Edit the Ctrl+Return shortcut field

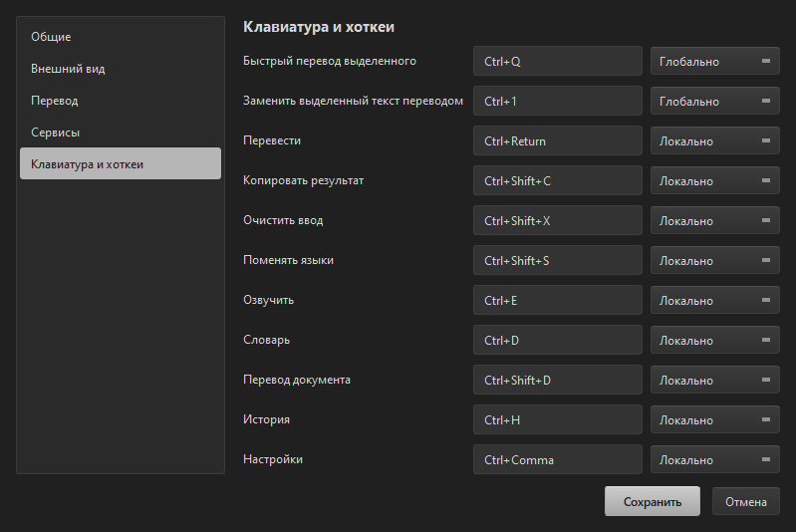558,140
